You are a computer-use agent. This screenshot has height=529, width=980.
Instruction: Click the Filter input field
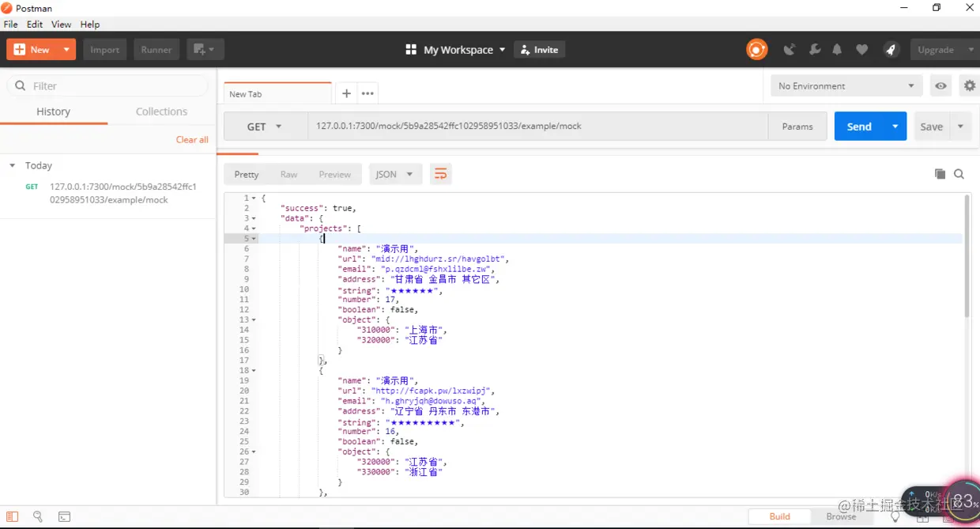pos(107,85)
